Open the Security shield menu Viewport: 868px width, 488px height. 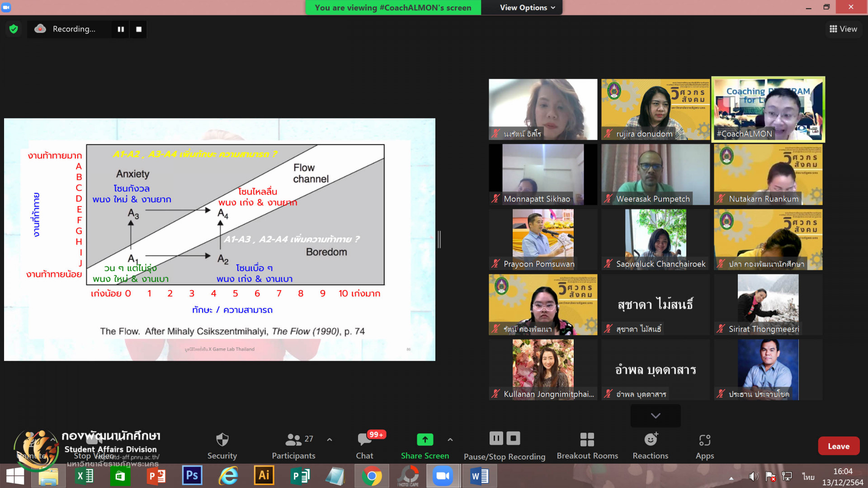[x=222, y=445]
